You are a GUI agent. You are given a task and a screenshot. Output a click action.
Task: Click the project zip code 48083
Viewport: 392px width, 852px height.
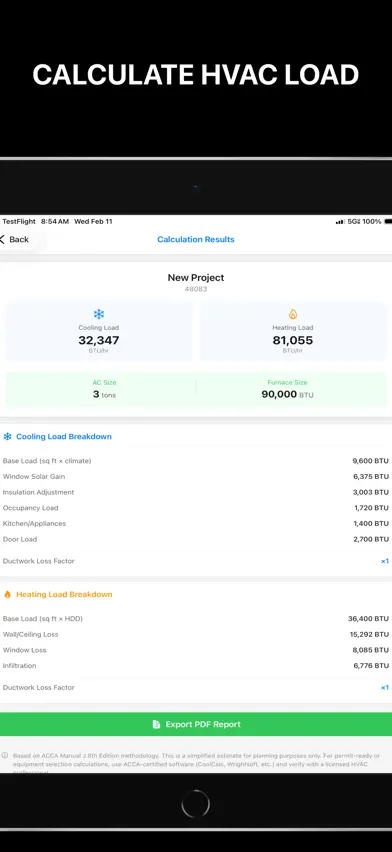tap(196, 289)
